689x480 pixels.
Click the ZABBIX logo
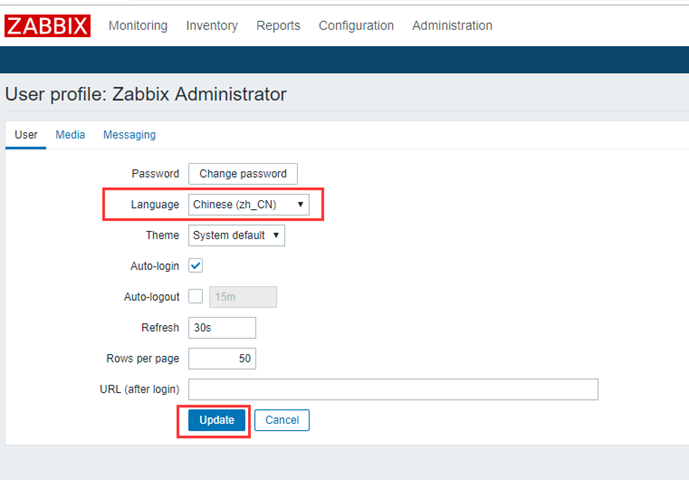coord(47,26)
